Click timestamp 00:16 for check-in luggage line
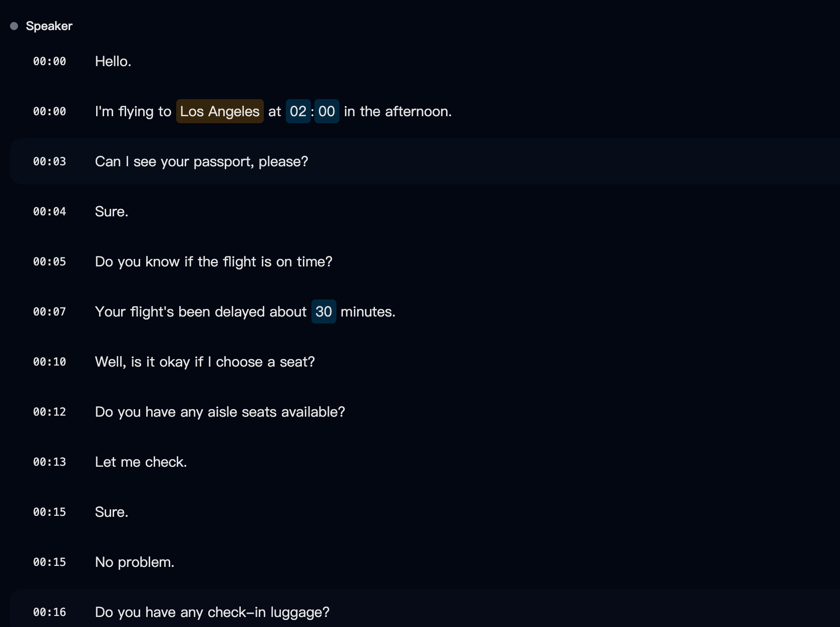Image resolution: width=840 pixels, height=627 pixels. [50, 612]
